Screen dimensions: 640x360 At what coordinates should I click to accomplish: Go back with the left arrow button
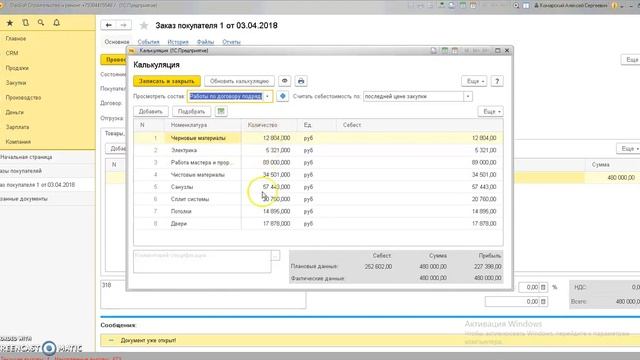coord(109,25)
